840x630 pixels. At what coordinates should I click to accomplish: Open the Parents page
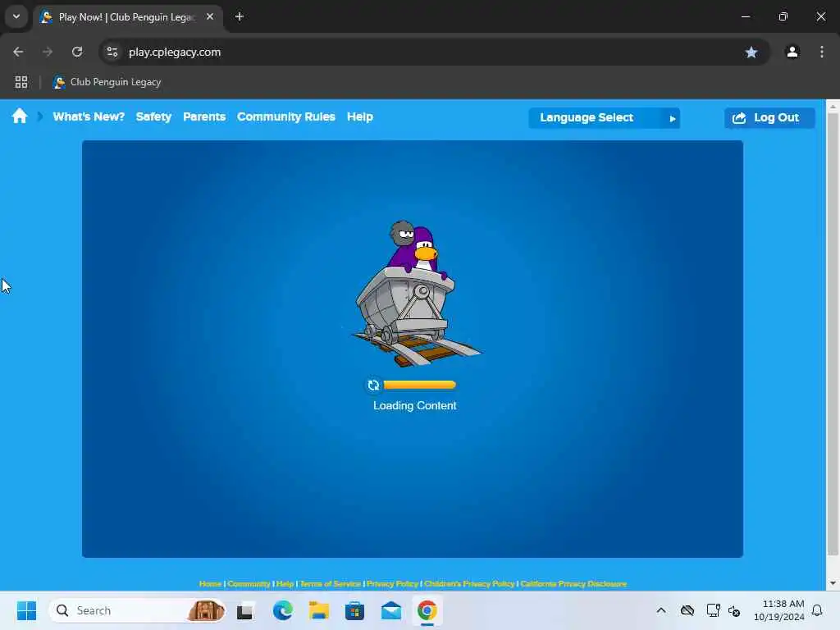[x=204, y=116]
